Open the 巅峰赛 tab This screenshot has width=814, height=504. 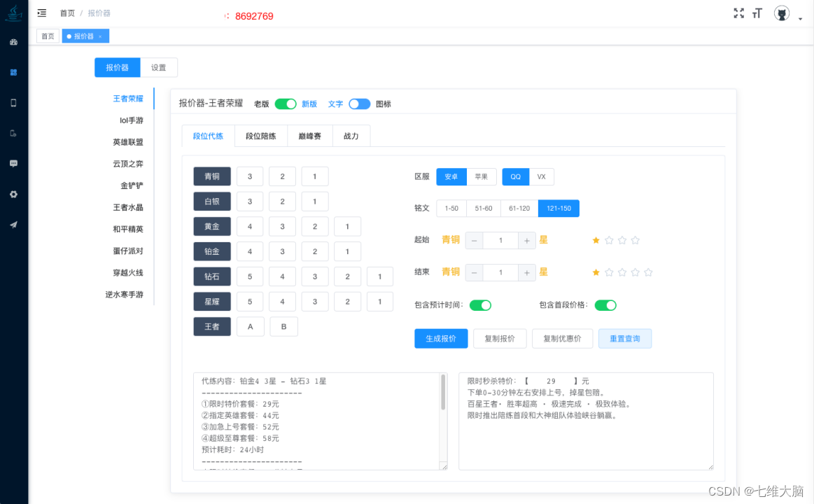click(x=309, y=136)
